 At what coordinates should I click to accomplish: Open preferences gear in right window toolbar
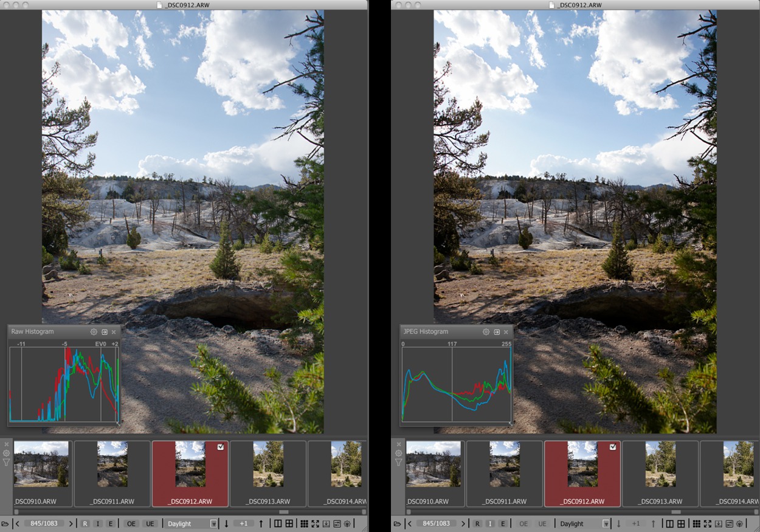pyautogui.click(x=739, y=523)
